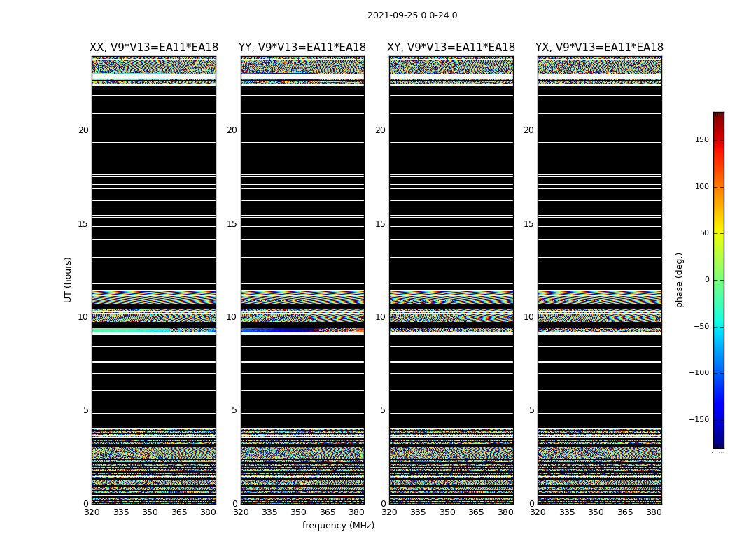Click the frequency (MHz) x-axis label

[338, 526]
